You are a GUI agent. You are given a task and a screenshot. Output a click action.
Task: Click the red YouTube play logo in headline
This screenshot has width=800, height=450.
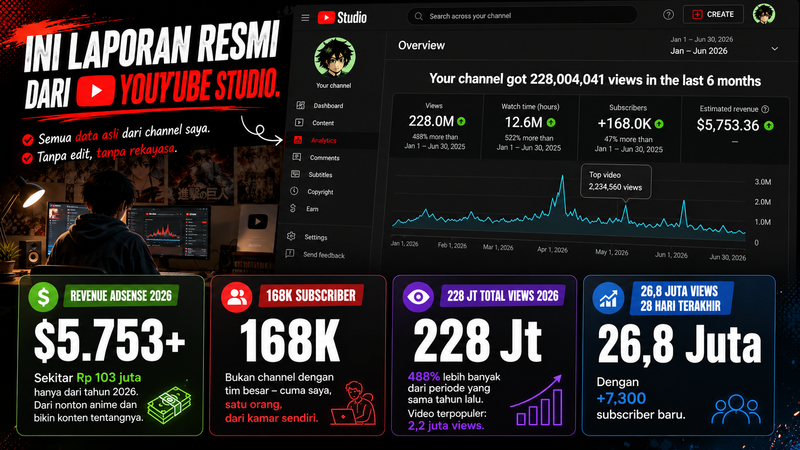pos(95,90)
